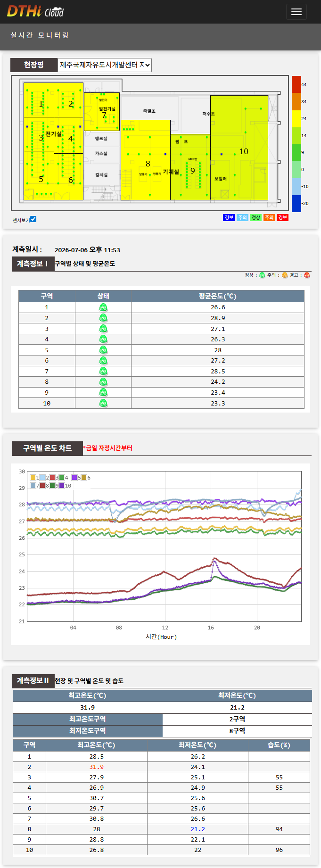The width and height of the screenshot is (321, 868).
Task: Select zone 10 on the floor plan
Action: (x=239, y=148)
